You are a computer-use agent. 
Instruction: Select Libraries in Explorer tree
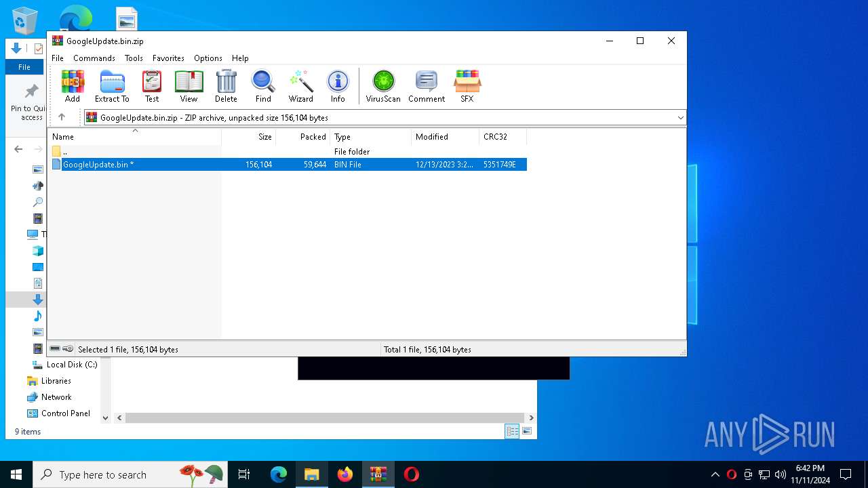click(x=56, y=381)
